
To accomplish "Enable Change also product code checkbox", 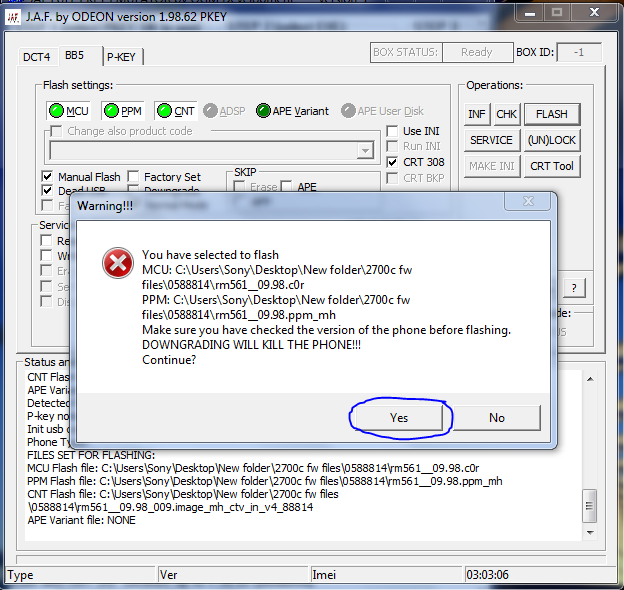I will coord(56,131).
